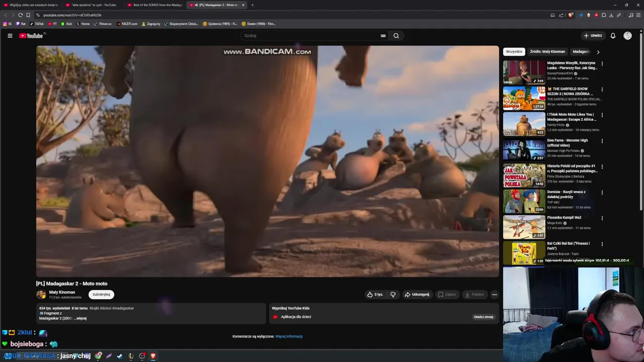The height and width of the screenshot is (362, 644).
Task: Open the Utwórz create menu
Action: click(593, 36)
